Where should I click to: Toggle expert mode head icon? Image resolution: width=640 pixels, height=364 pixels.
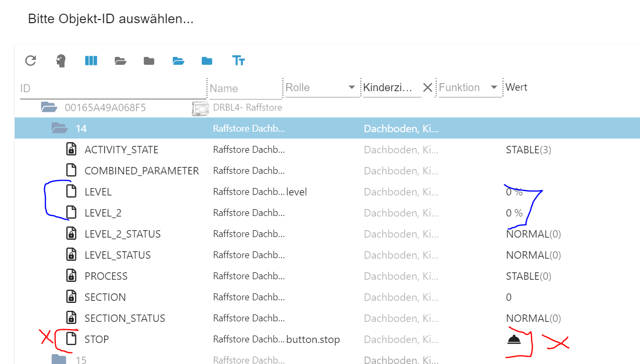pyautogui.click(x=61, y=61)
